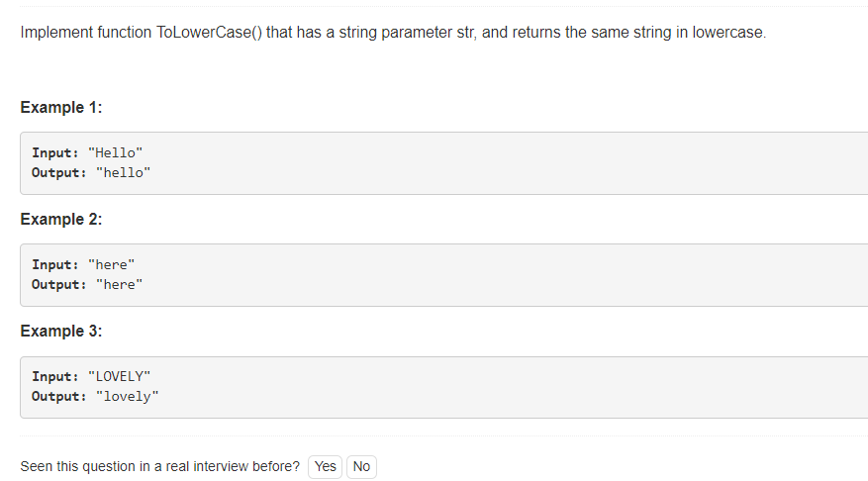
Task: Click the output "here" value
Action: tap(119, 284)
